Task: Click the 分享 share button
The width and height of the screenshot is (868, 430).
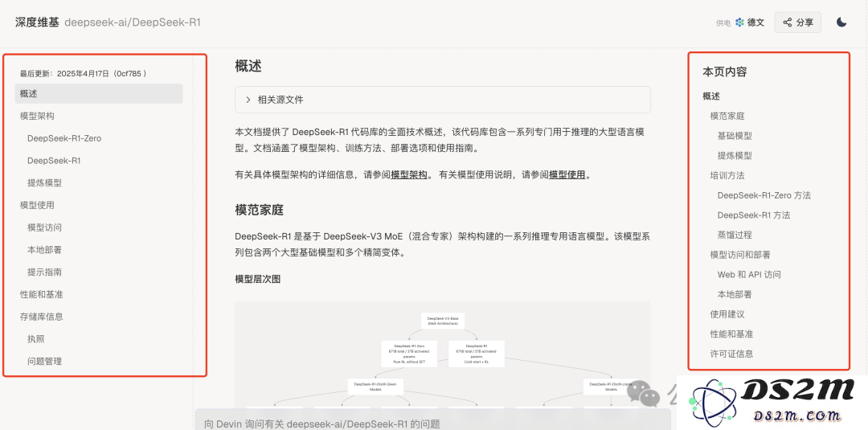Action: click(x=798, y=23)
